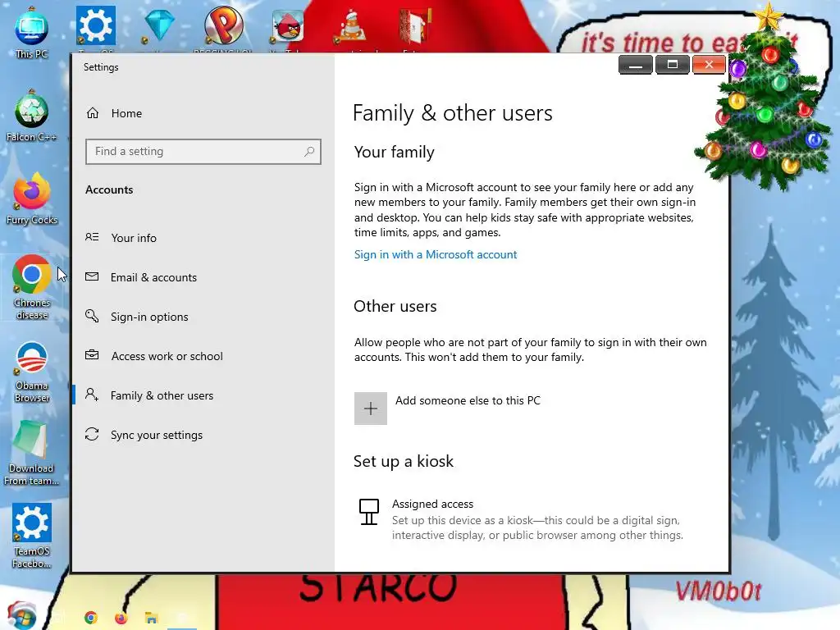Focus the Find a setting search box
This screenshot has width=840, height=630.
[203, 152]
